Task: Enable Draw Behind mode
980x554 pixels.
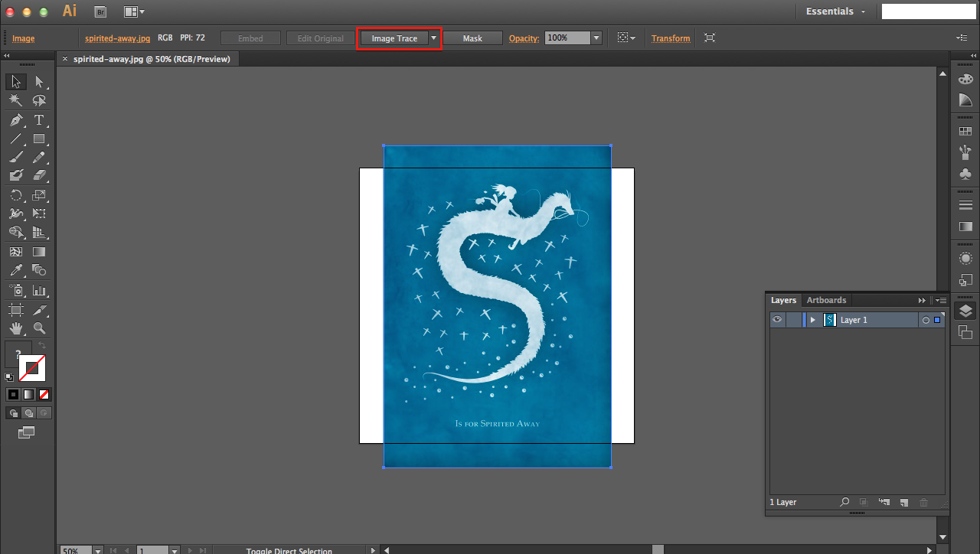Action: tap(28, 413)
